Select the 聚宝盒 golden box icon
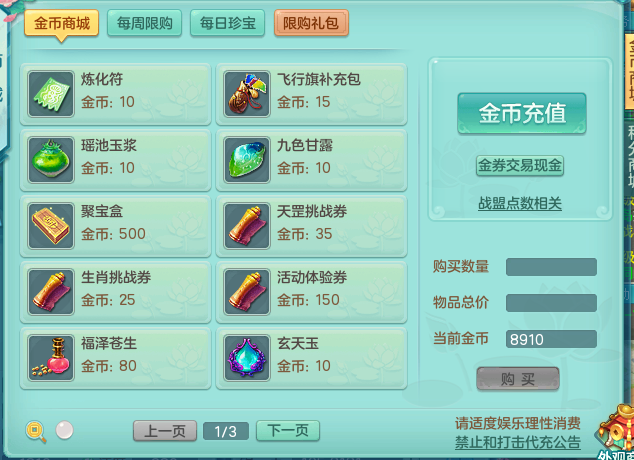 coord(51,226)
